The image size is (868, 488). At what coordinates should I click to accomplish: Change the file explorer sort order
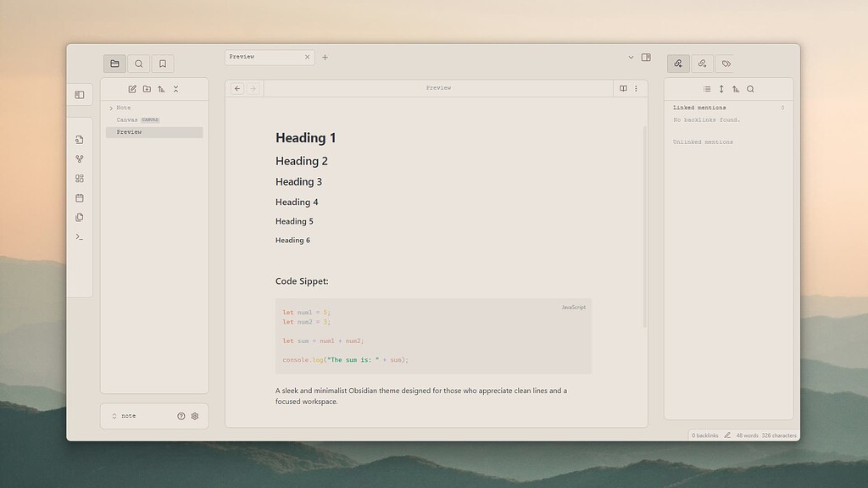(x=161, y=89)
